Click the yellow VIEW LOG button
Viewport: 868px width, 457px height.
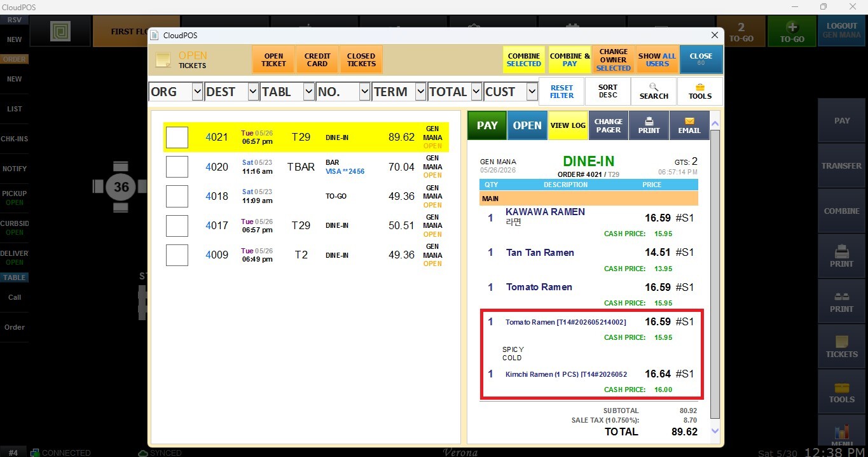coord(568,125)
